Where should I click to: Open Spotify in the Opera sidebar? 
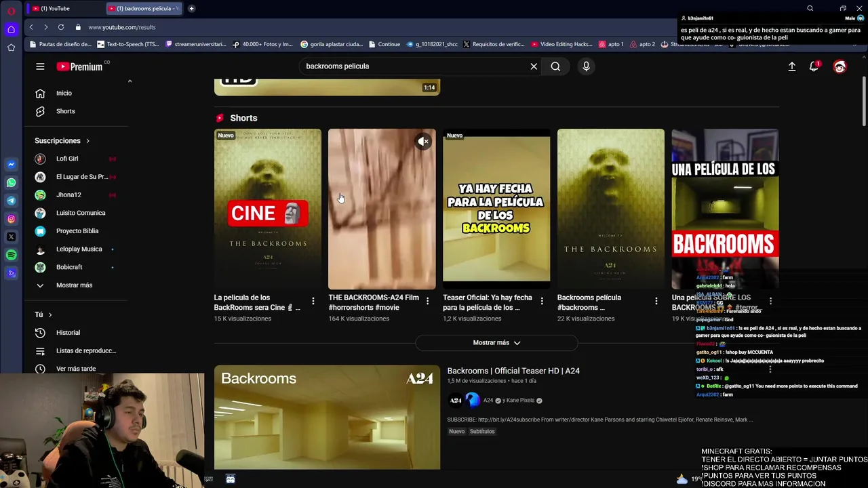pyautogui.click(x=11, y=255)
